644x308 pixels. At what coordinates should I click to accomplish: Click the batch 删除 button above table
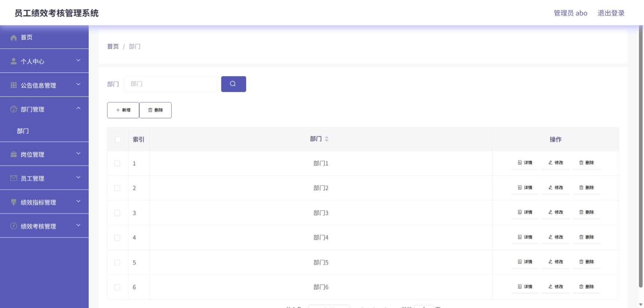(x=155, y=110)
